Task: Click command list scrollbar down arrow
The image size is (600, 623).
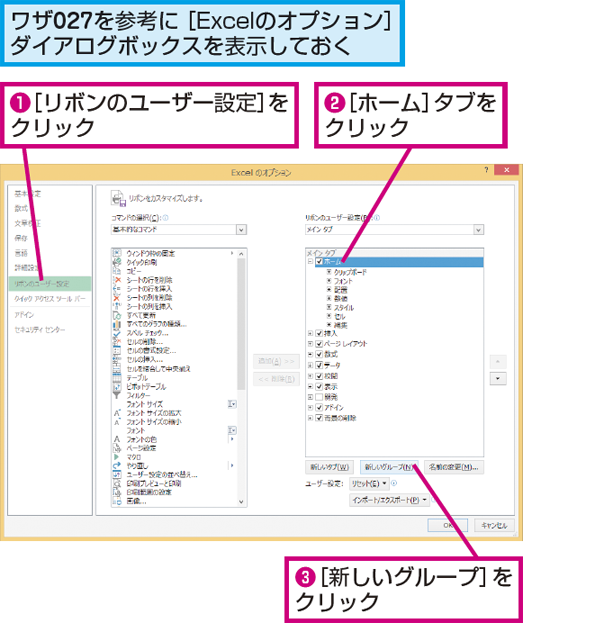Action: (241, 502)
